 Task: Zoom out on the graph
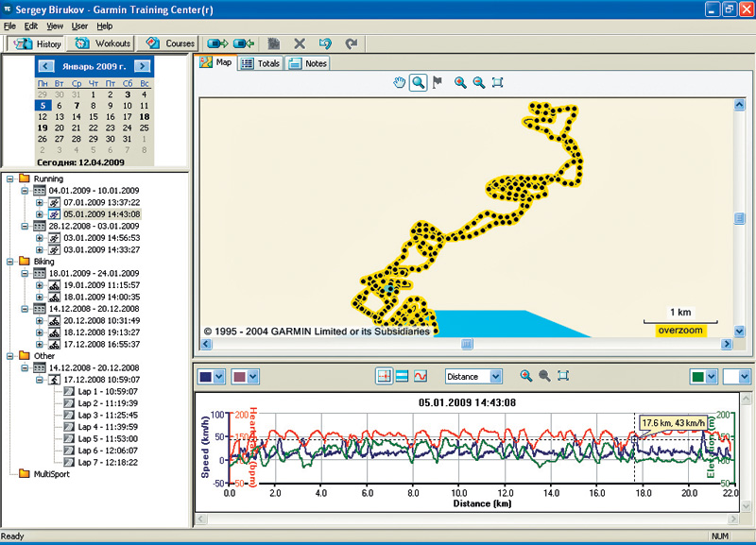(544, 376)
